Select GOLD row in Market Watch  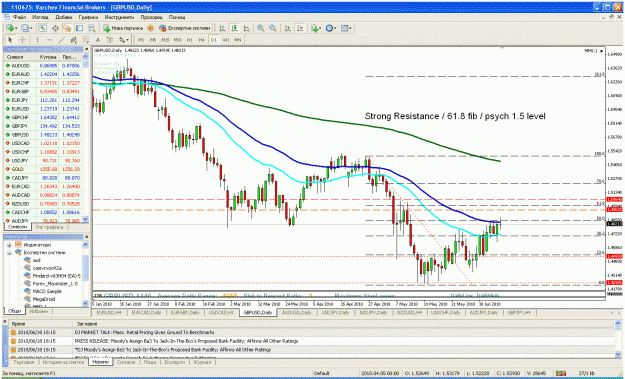click(43, 169)
